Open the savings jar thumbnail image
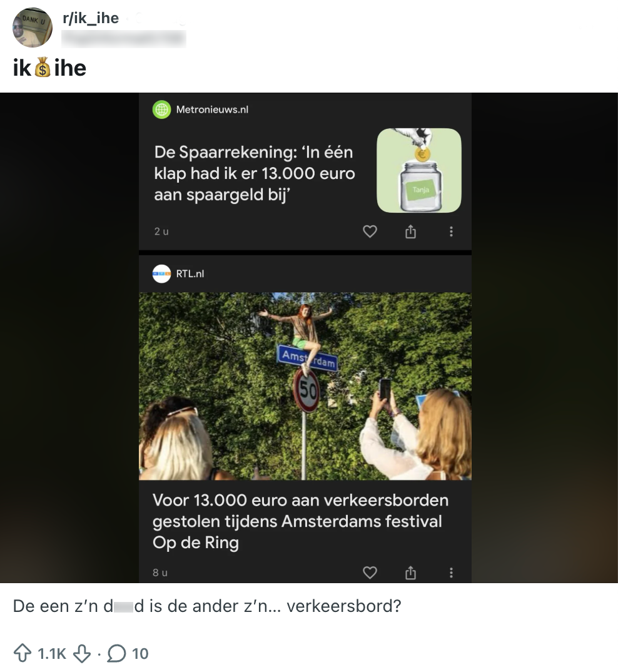Viewport: 618px width, 672px height. click(418, 170)
